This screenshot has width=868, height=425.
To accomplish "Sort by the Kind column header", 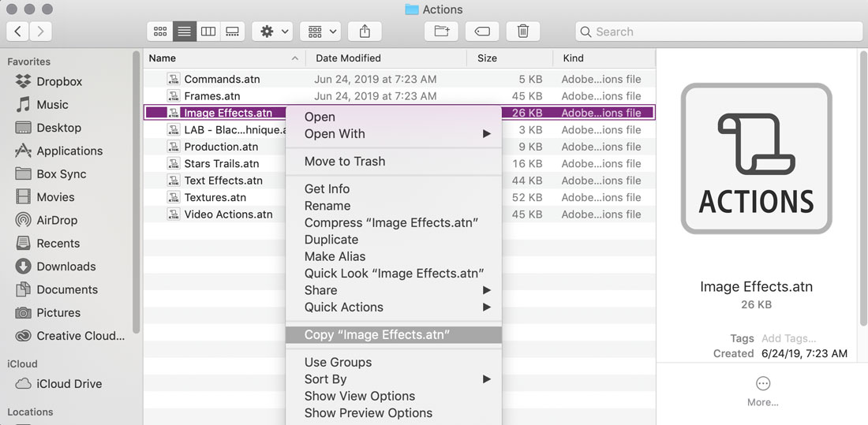I will coord(604,58).
